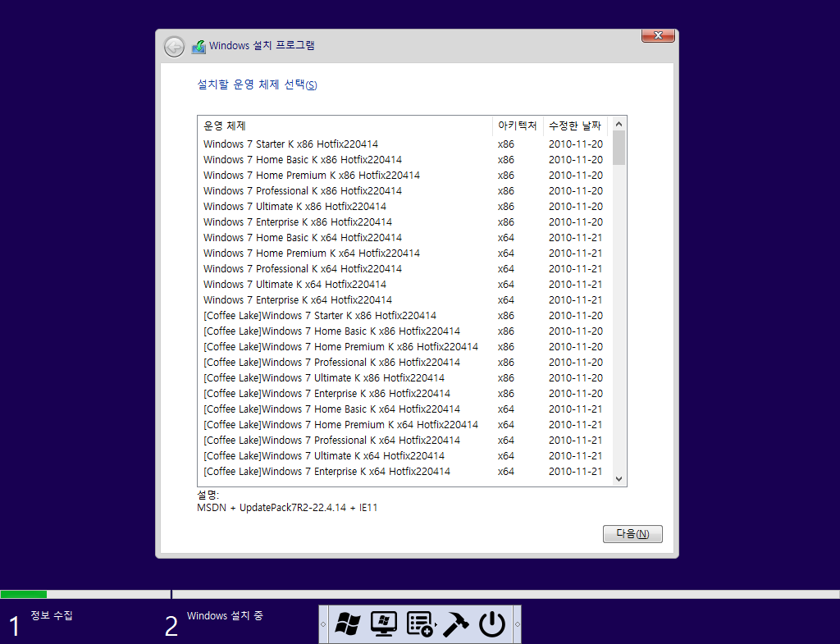Select Windows 7 Home Premium K x86 Hotfix220414
The width and height of the screenshot is (840, 644).
(x=404, y=176)
